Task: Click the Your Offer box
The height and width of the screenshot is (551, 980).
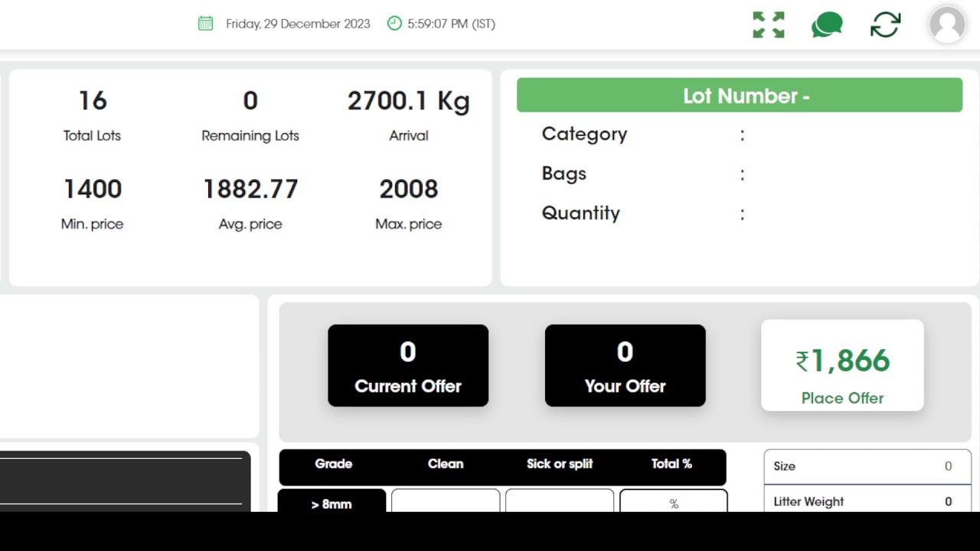Action: point(625,365)
